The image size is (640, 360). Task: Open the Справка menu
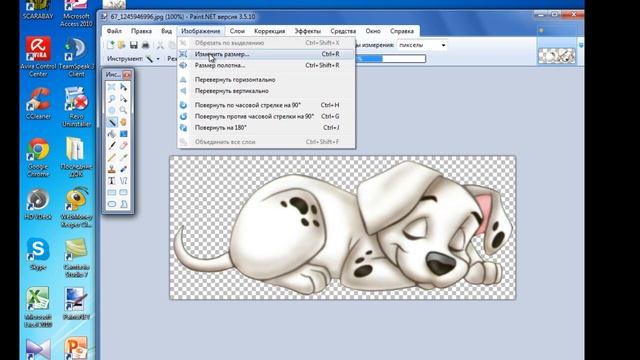click(402, 31)
